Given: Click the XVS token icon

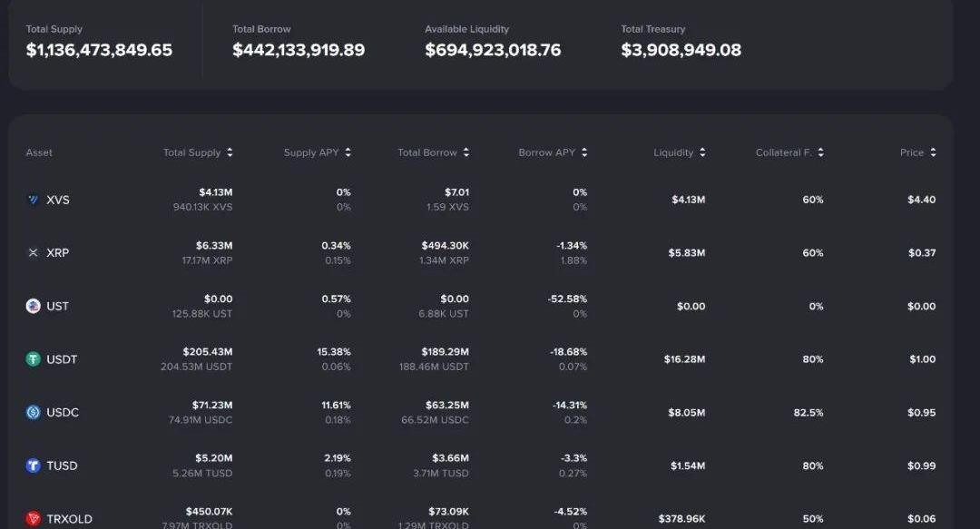Looking at the screenshot, I should [34, 200].
